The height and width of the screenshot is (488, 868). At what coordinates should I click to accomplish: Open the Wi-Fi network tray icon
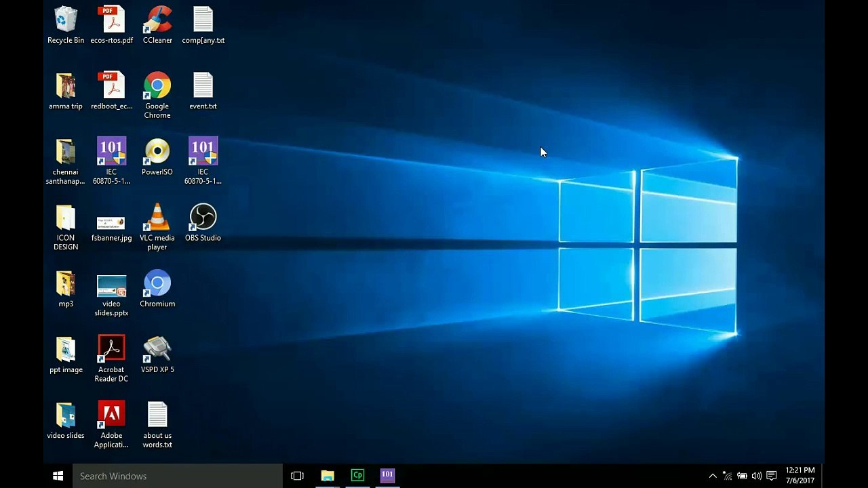[727, 476]
